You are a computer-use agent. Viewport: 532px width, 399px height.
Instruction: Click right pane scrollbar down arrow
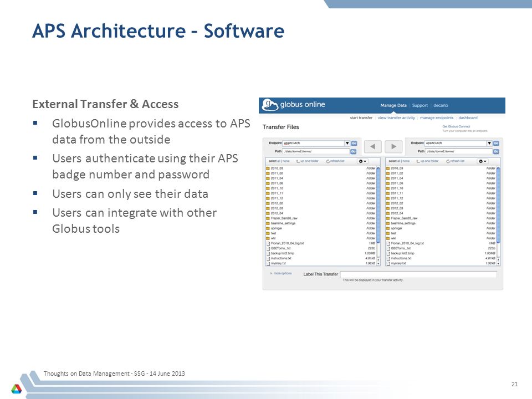[498, 264]
